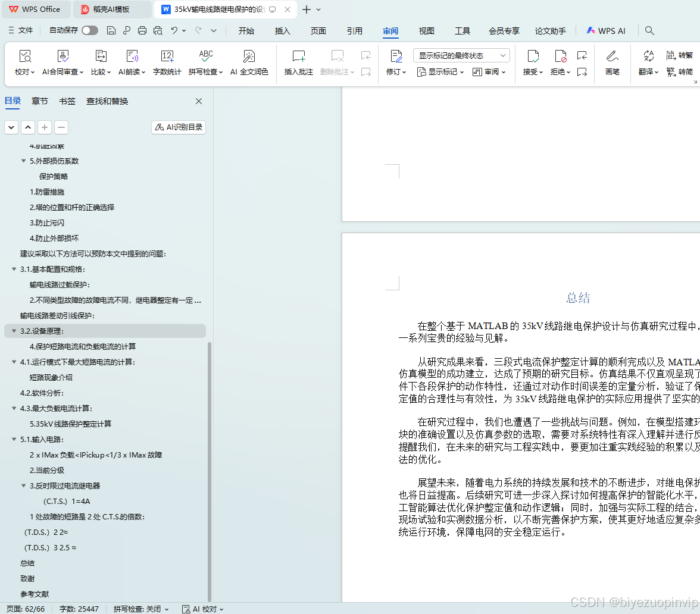Click the 拒绝 reject changes icon

click(x=560, y=57)
